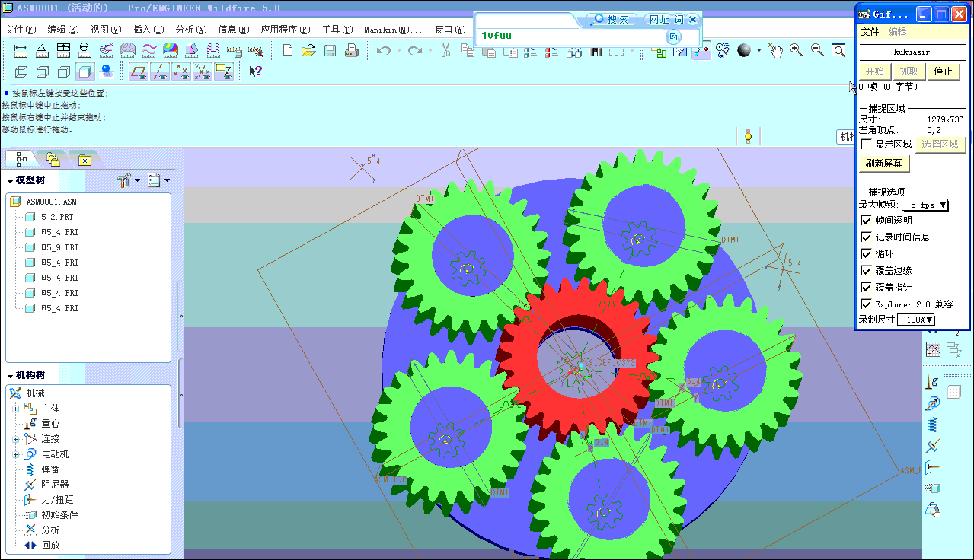Click the spring icon in right toolbar
Screen dimensions: 974x560
point(932,425)
